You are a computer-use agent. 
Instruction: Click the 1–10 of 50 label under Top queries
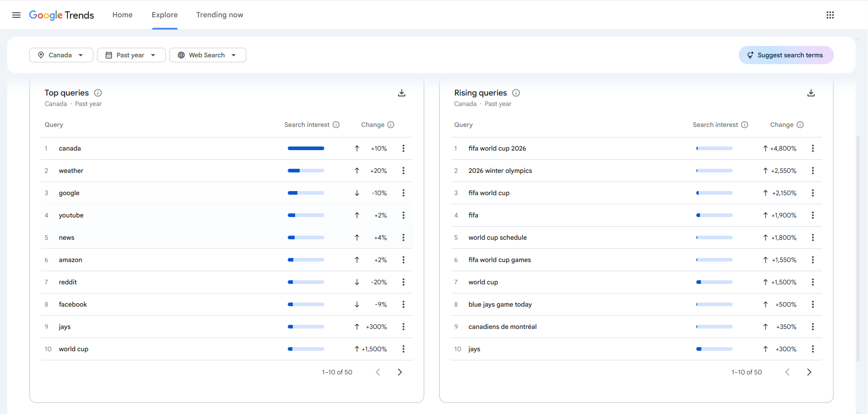click(x=337, y=372)
